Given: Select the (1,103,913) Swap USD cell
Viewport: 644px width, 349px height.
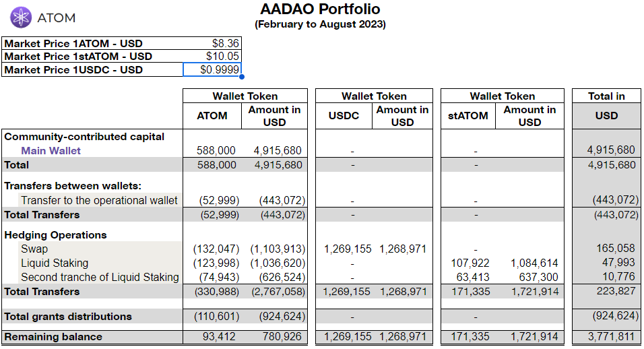Looking at the screenshot, I should (278, 249).
